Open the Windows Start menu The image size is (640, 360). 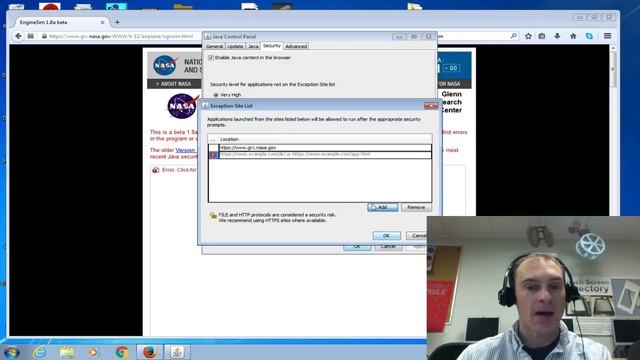point(11,352)
